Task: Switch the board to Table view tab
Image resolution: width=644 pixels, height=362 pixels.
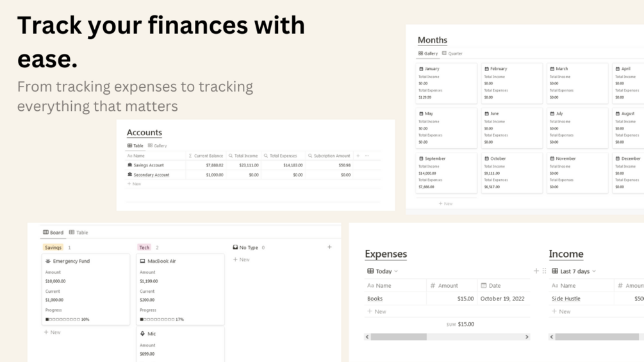Action: pyautogui.click(x=78, y=233)
